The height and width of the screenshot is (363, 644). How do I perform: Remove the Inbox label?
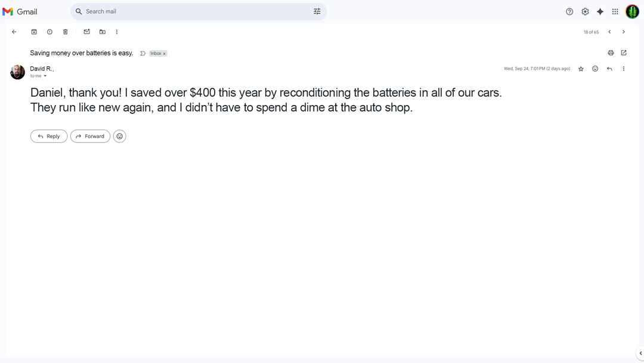pyautogui.click(x=163, y=53)
